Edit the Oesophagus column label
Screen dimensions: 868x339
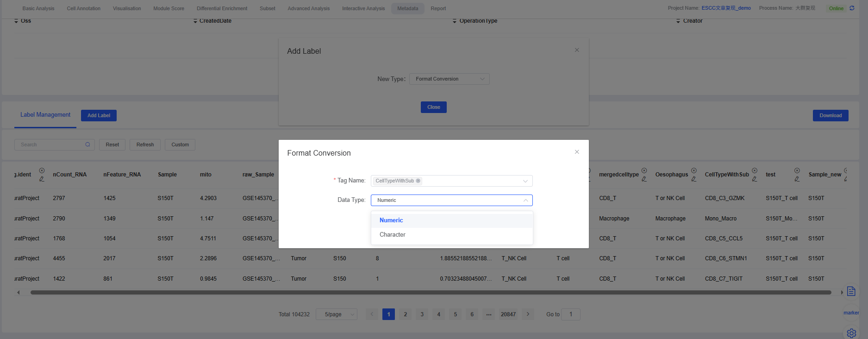[x=693, y=179]
